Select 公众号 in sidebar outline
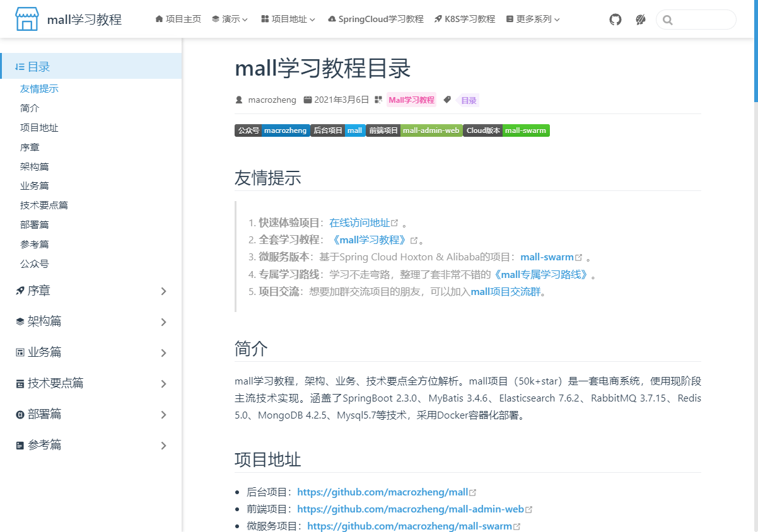This screenshot has width=758, height=532. click(35, 264)
